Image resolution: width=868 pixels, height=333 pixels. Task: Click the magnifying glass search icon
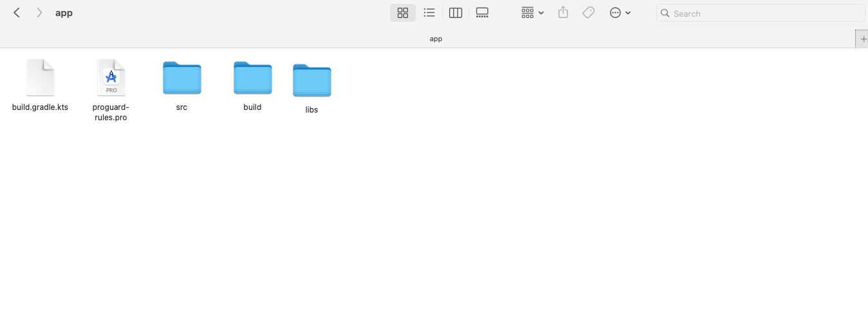[665, 13]
